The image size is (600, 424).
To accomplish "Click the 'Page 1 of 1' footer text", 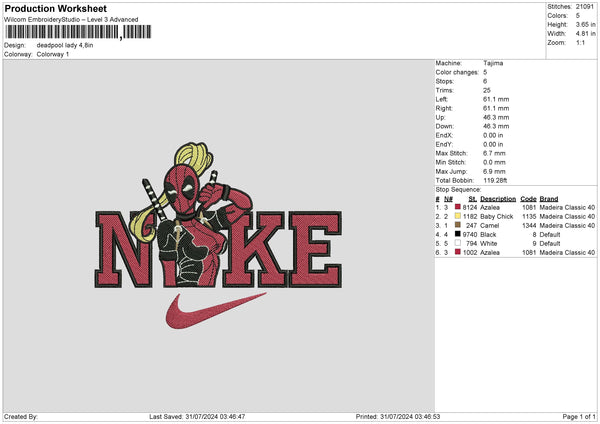I will (579, 416).
